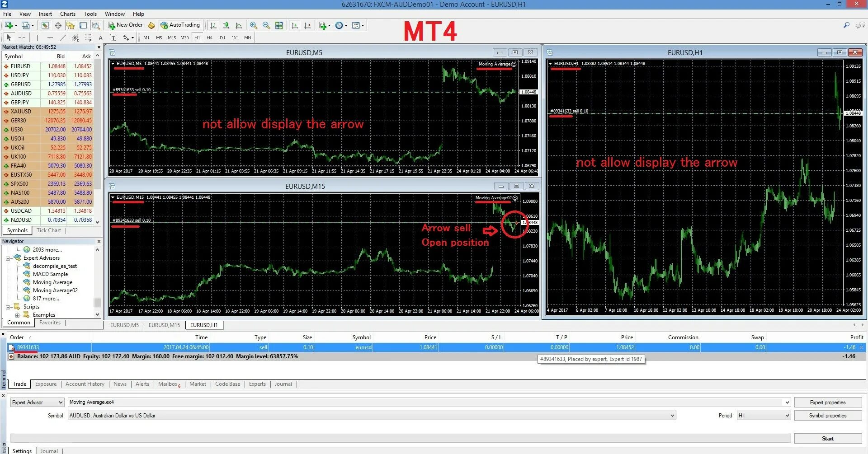Switch timeframe to M30
Image resolution: width=868 pixels, height=454 pixels.
[184, 37]
